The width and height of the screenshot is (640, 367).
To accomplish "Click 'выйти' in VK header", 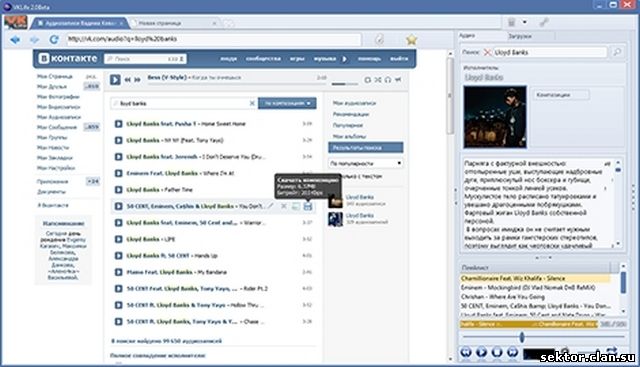I will pos(399,59).
